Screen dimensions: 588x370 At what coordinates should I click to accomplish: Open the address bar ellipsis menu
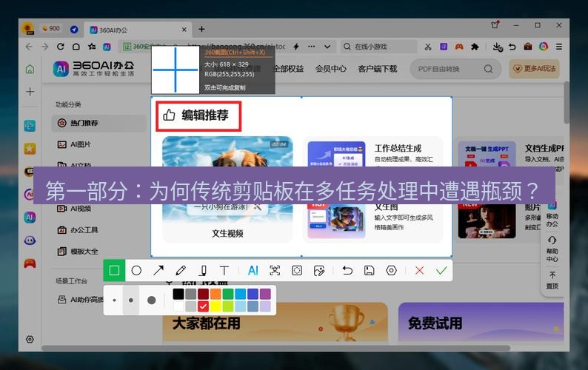[312, 47]
